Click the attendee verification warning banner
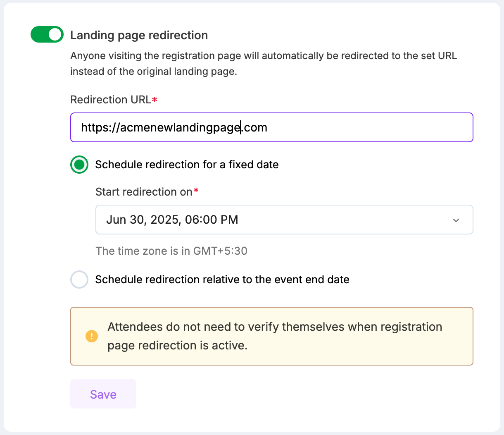 coord(272,336)
